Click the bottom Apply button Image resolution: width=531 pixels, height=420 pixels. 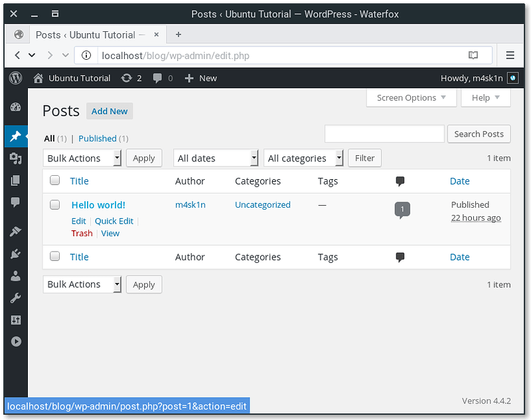[144, 285]
